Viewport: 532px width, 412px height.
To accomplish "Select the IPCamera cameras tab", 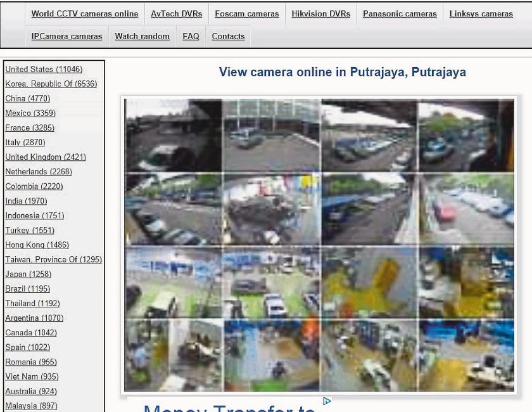I will tap(66, 36).
